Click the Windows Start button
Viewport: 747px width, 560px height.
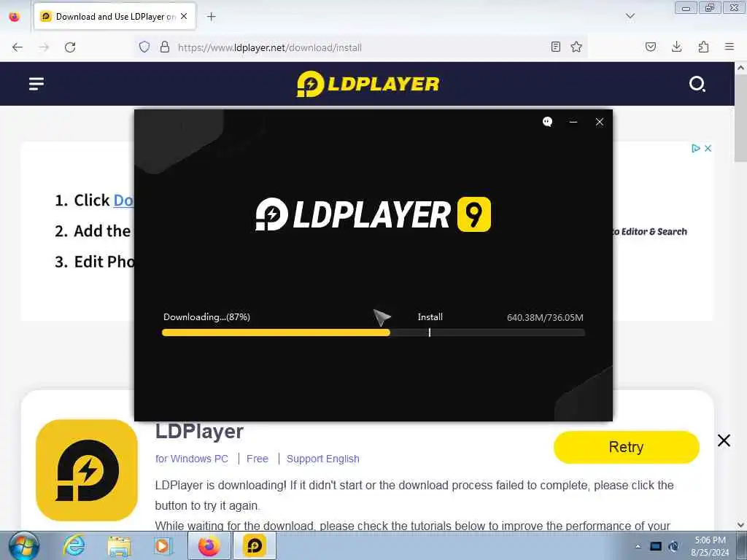tap(23, 546)
